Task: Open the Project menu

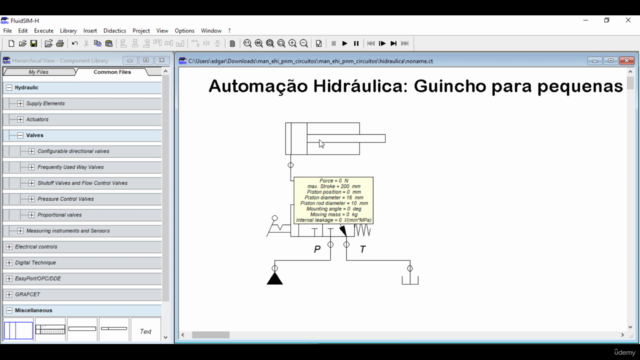Action: (x=141, y=31)
